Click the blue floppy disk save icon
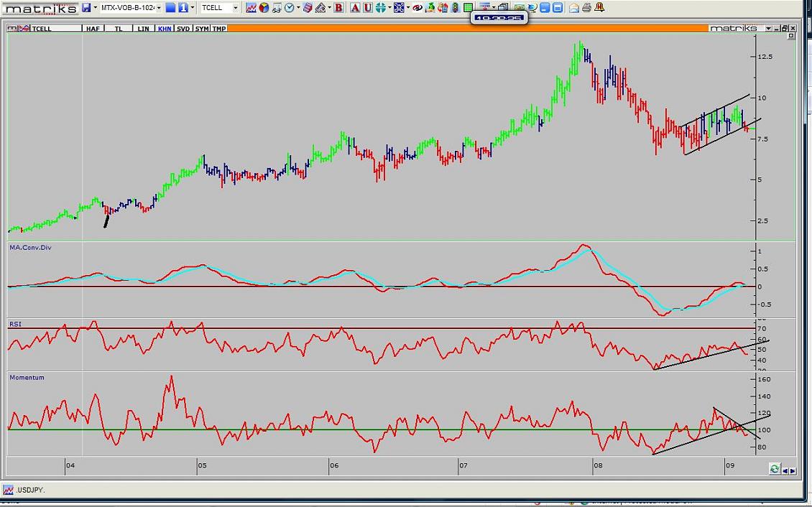The width and height of the screenshot is (812, 507). (86, 7)
